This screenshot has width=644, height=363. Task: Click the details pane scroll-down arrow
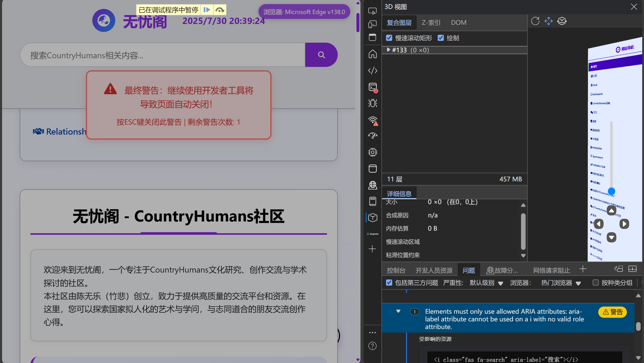tap(523, 255)
